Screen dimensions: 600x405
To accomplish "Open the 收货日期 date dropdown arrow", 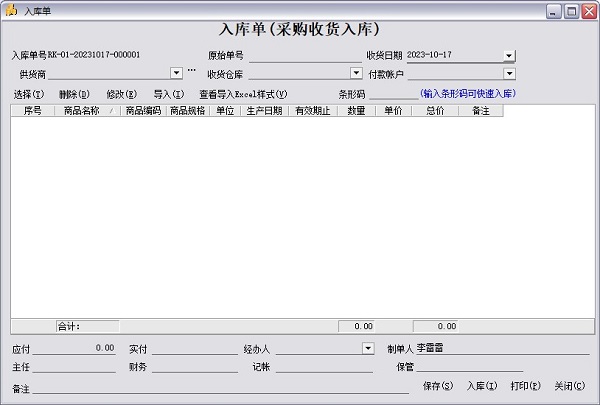I will point(509,56).
